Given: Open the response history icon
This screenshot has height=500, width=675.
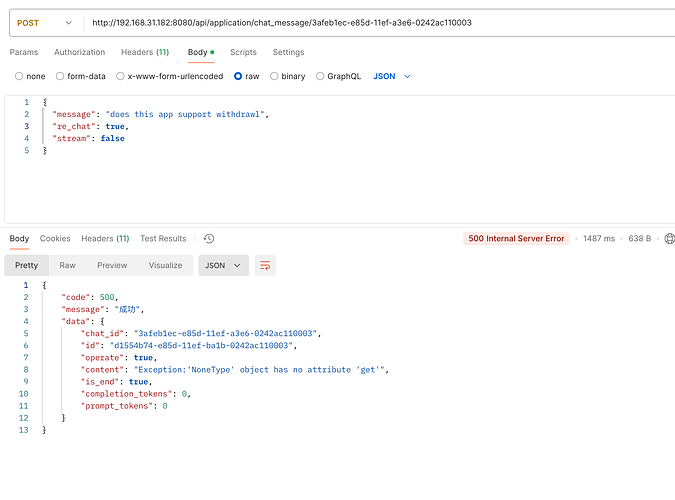Looking at the screenshot, I should [x=209, y=239].
